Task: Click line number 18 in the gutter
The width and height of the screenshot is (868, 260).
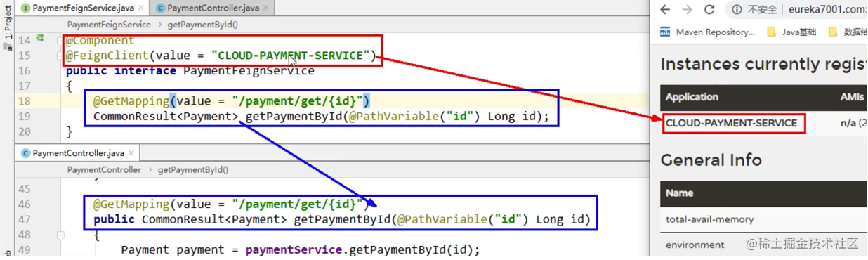Action: pyautogui.click(x=25, y=101)
